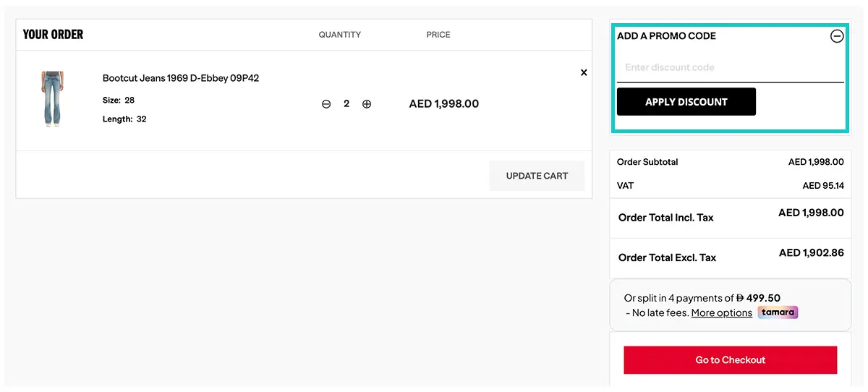Click the Your Order heading
868x392 pixels.
(x=53, y=35)
